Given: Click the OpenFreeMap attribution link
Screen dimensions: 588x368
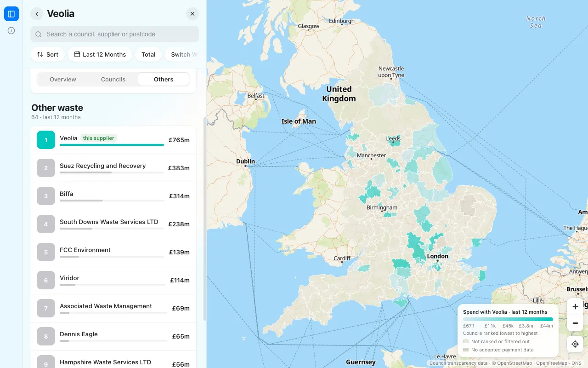Looking at the screenshot, I should 552,363.
